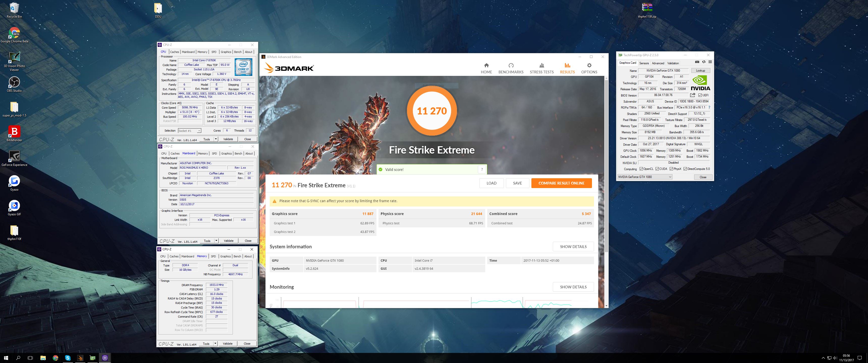Click the GPU-Z refresh icon
Screen dimensions: 868x363
pyautogui.click(x=703, y=62)
